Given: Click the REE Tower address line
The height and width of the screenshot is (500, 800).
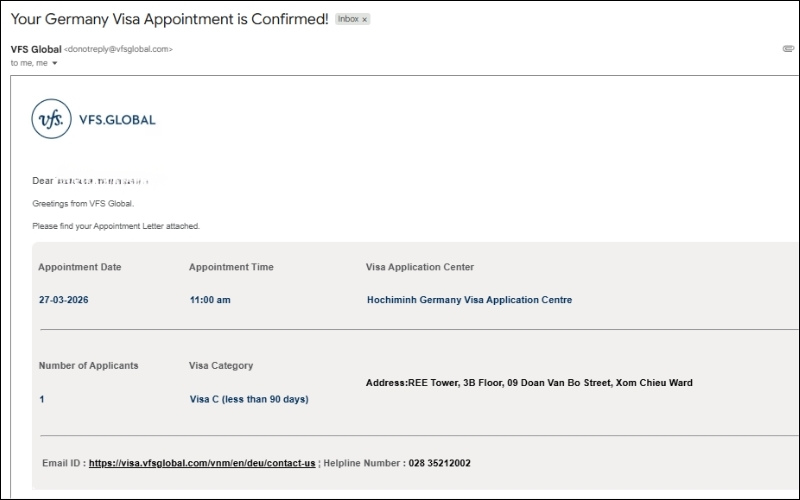Looking at the screenshot, I should (x=529, y=383).
